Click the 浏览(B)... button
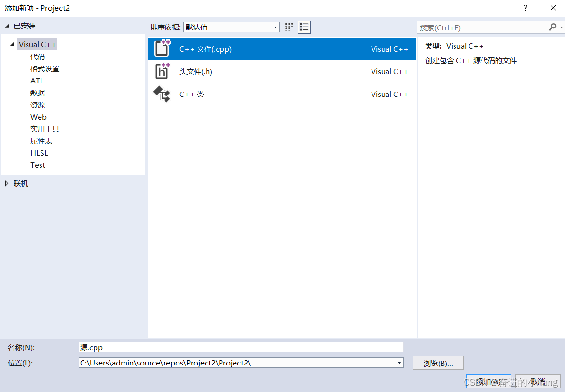Viewport: 565px width, 392px height. 438,363
